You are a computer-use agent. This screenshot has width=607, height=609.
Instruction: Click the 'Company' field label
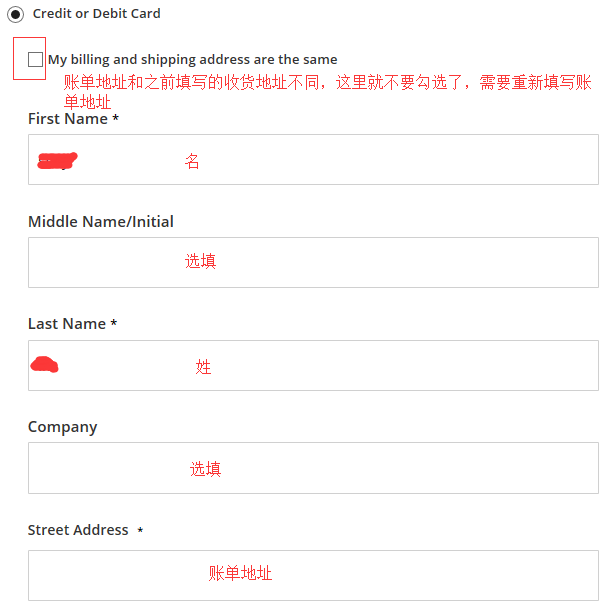[x=63, y=427]
